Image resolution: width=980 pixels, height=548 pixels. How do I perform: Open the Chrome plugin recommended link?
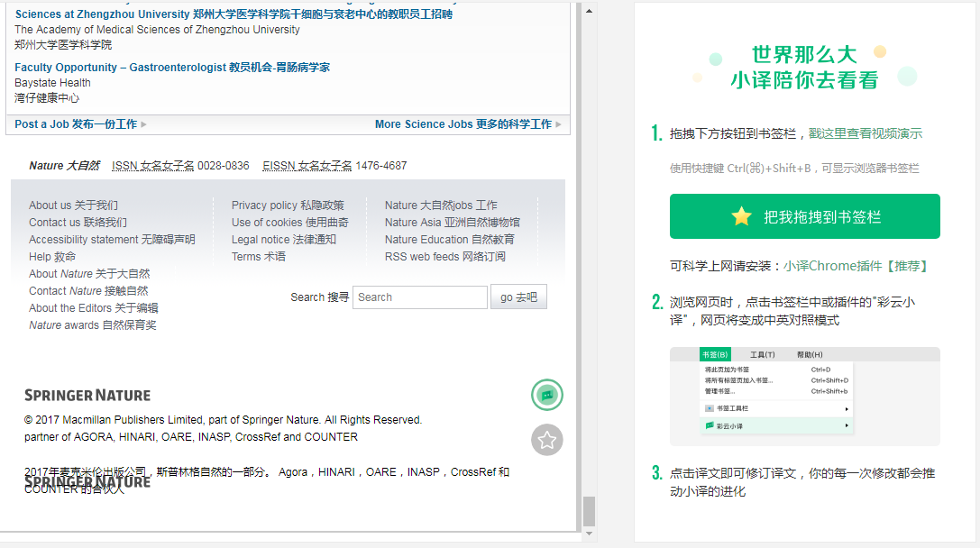click(x=856, y=266)
